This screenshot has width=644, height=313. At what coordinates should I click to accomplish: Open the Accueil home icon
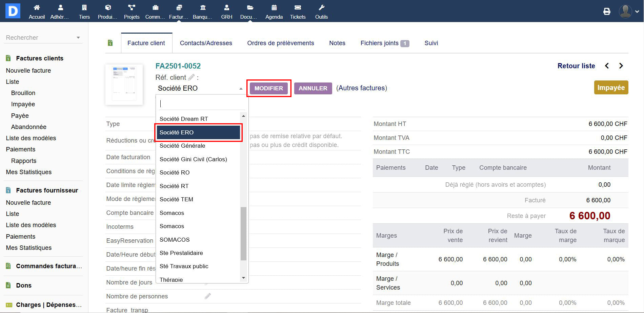point(37,8)
